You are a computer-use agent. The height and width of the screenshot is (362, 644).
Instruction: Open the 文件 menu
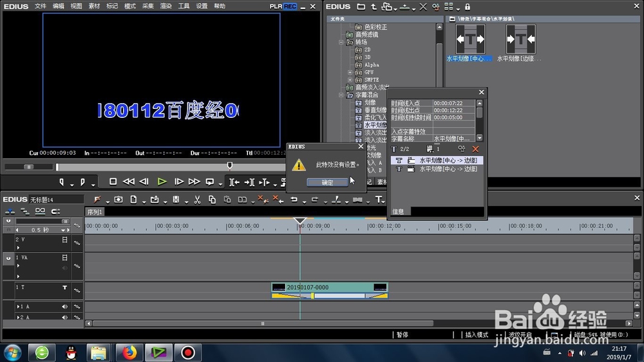tap(40, 6)
